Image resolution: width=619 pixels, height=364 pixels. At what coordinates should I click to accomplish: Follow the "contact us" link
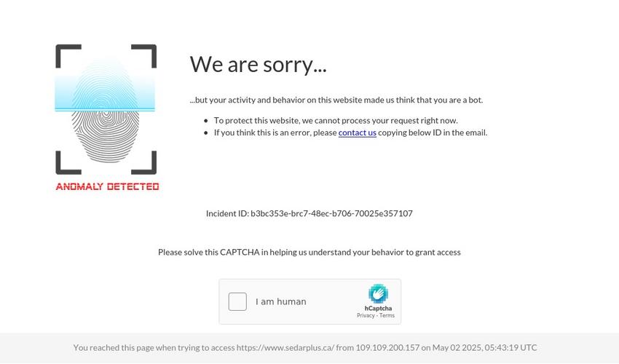358,132
